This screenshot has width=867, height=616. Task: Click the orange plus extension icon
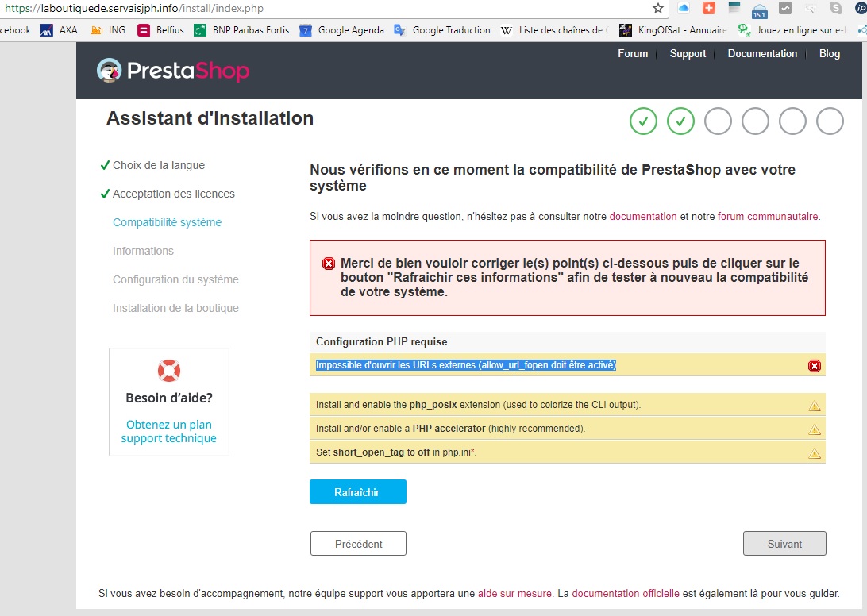tap(709, 8)
